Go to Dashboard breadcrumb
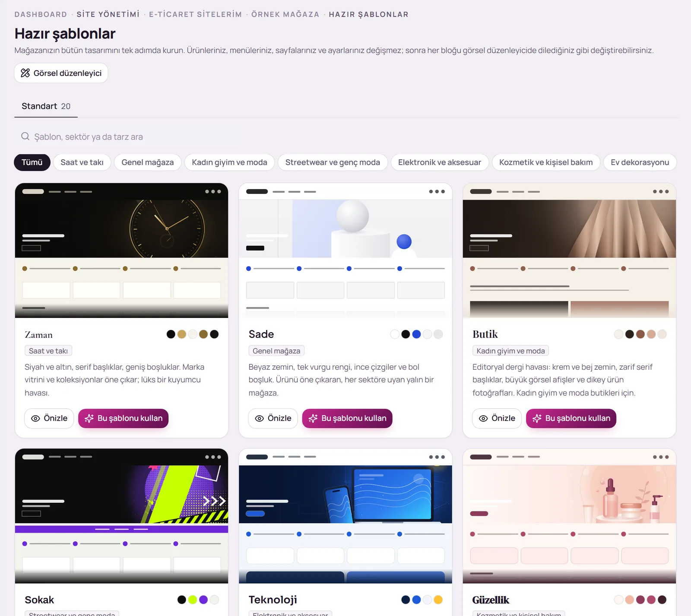The width and height of the screenshot is (691, 616). 41,14
